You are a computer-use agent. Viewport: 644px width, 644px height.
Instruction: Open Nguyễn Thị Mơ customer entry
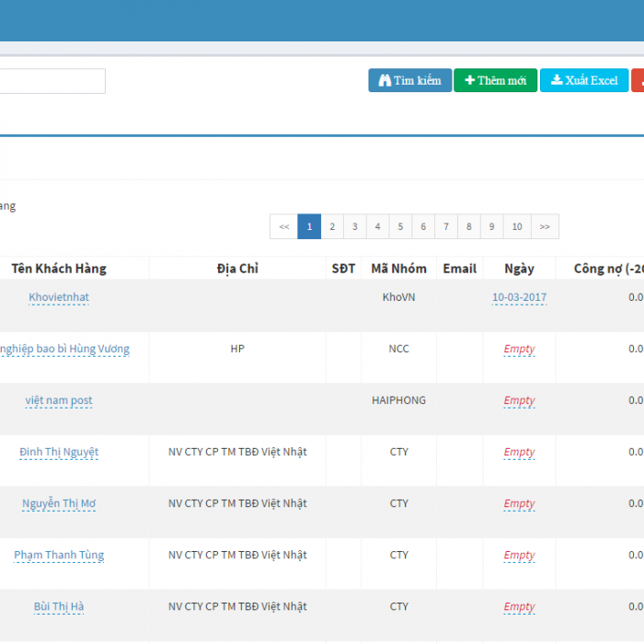(59, 503)
